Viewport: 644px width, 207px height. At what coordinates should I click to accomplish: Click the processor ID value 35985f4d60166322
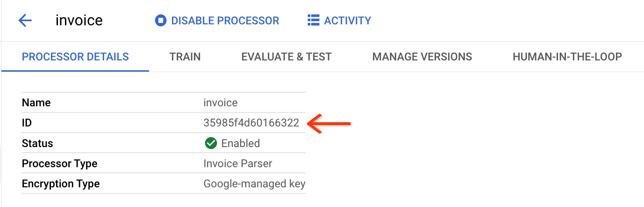pos(251,123)
